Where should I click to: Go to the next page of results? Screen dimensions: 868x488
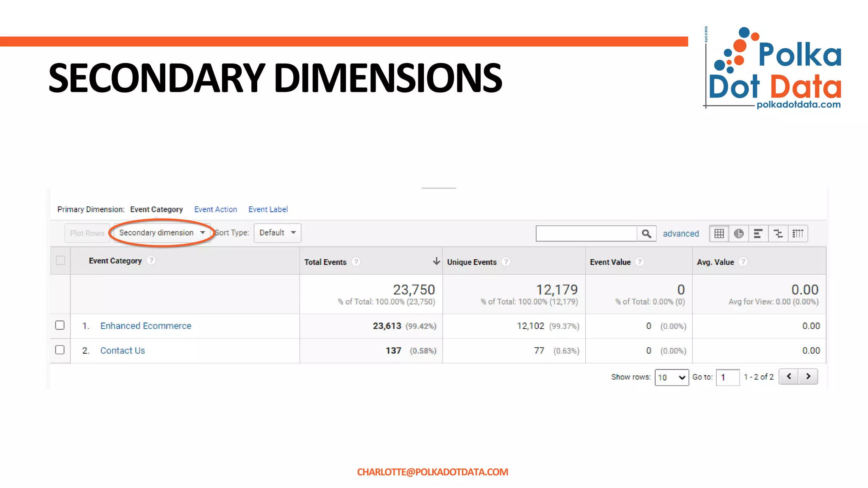(808, 376)
